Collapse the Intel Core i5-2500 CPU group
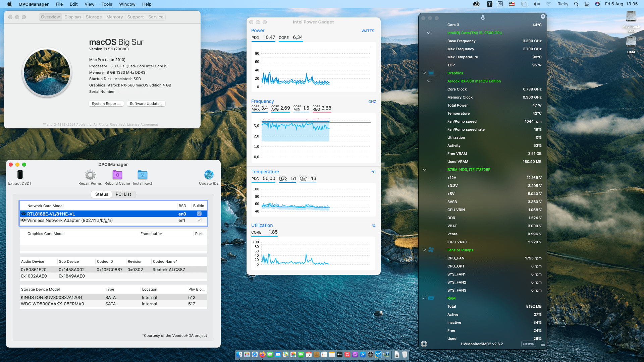Screen dimensions: 644x362 click(x=429, y=33)
